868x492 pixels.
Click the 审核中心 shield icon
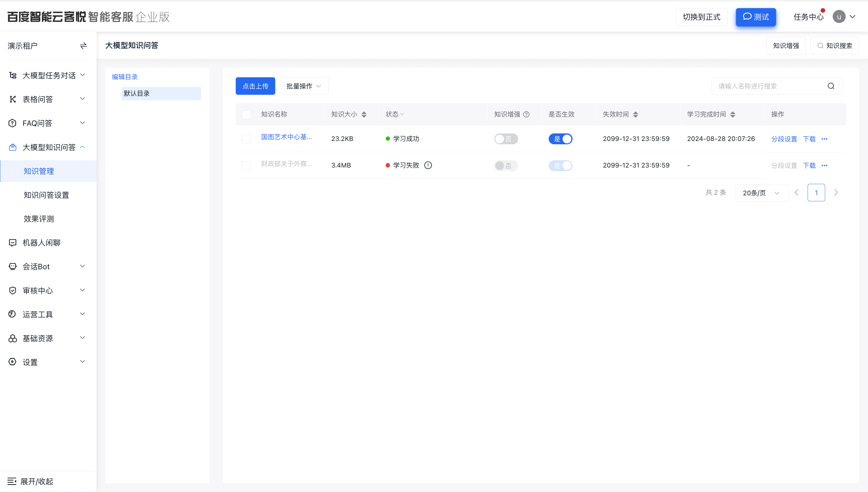click(12, 290)
